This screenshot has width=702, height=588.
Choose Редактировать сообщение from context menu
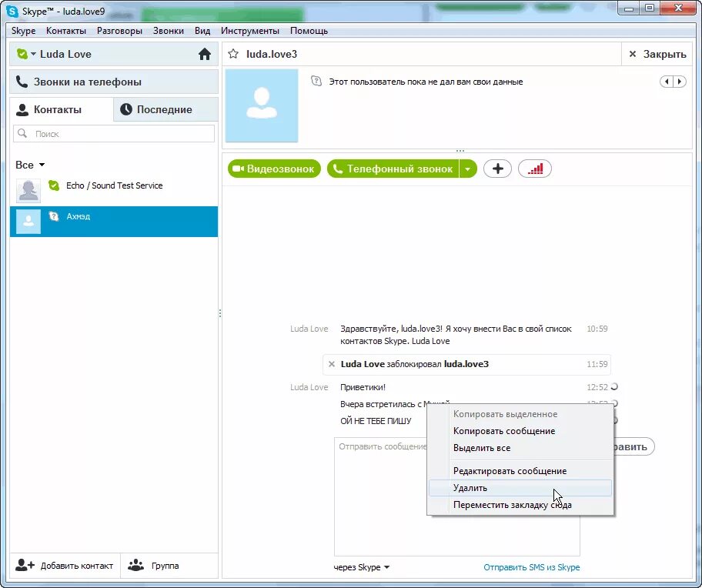point(520,471)
